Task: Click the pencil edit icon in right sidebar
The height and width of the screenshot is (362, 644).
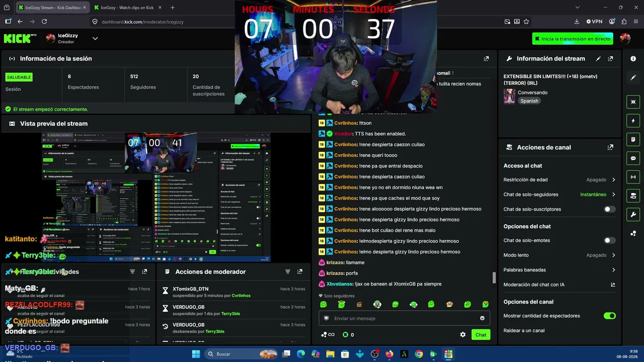Action: click(x=633, y=77)
